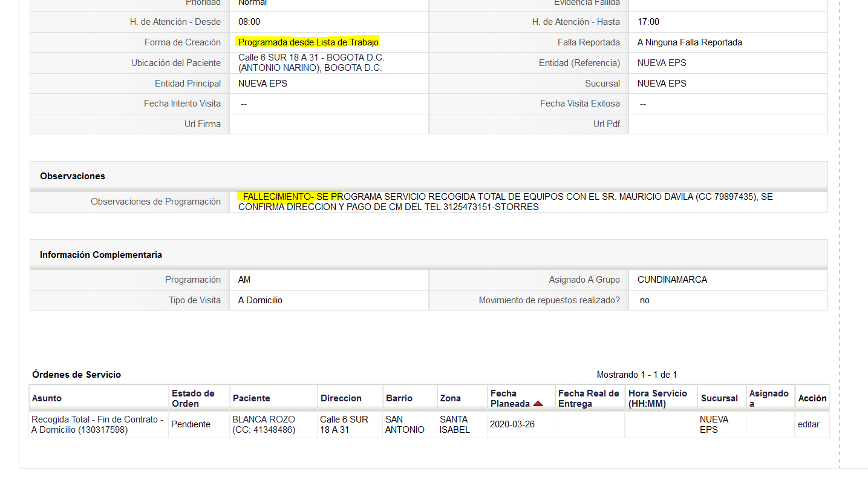
Task: Select 'no' Movimiento de repuestos value
Action: click(x=645, y=300)
